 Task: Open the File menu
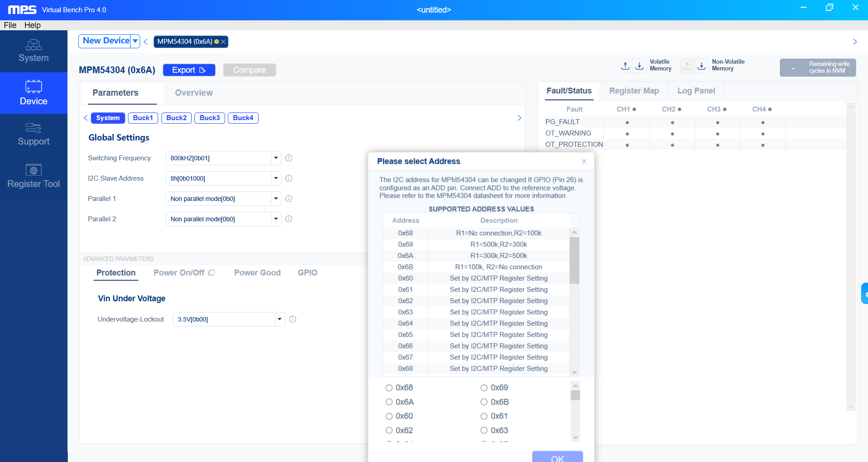[x=10, y=25]
